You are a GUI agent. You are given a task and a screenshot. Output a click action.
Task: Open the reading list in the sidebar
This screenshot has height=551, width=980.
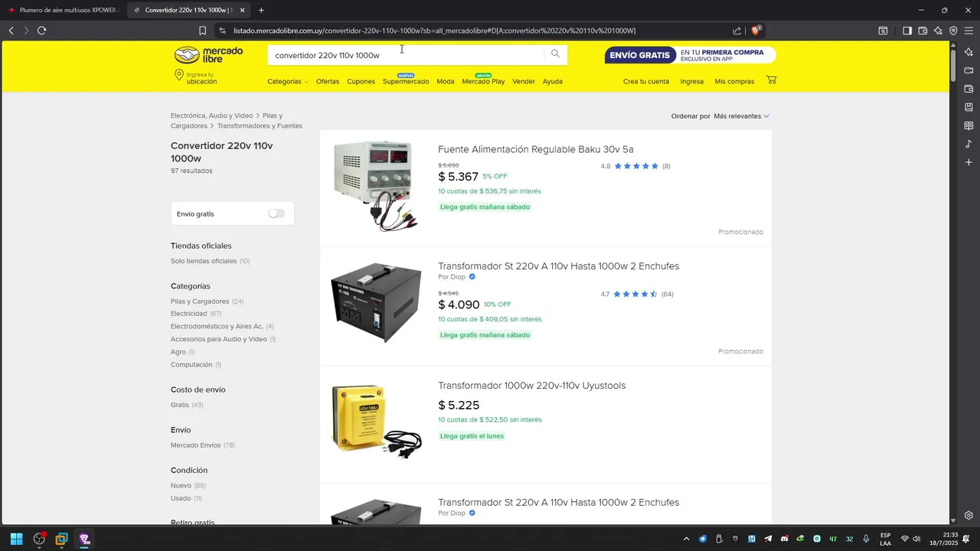tap(969, 126)
